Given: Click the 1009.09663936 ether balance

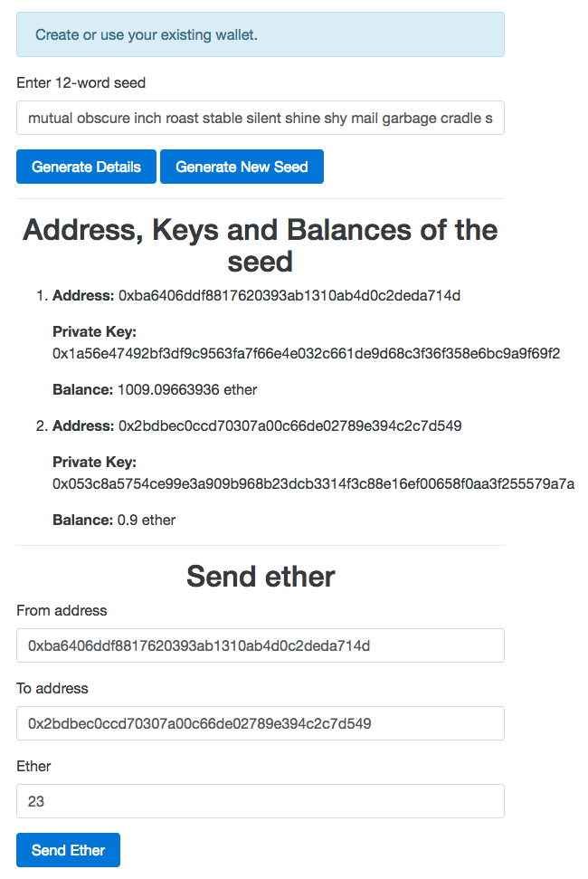Looking at the screenshot, I should (187, 389).
